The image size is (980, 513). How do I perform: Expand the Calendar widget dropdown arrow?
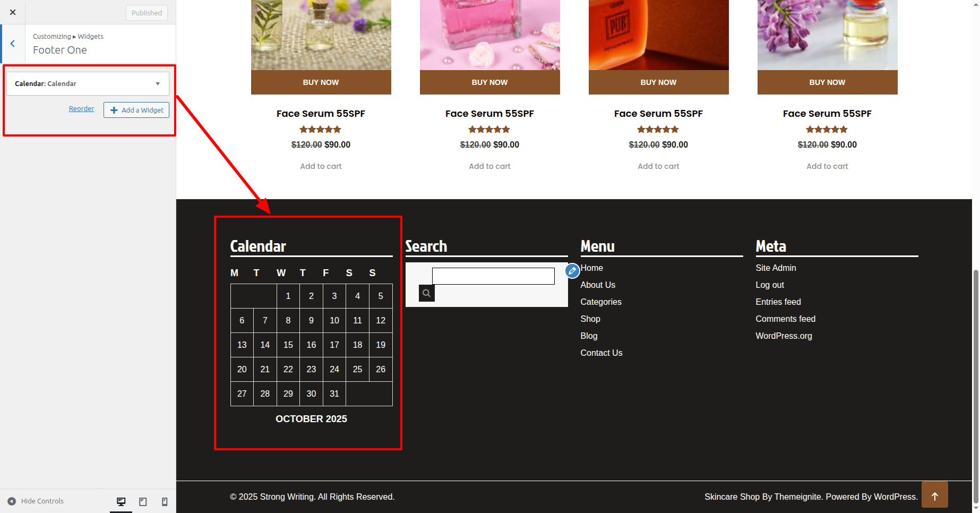point(158,84)
